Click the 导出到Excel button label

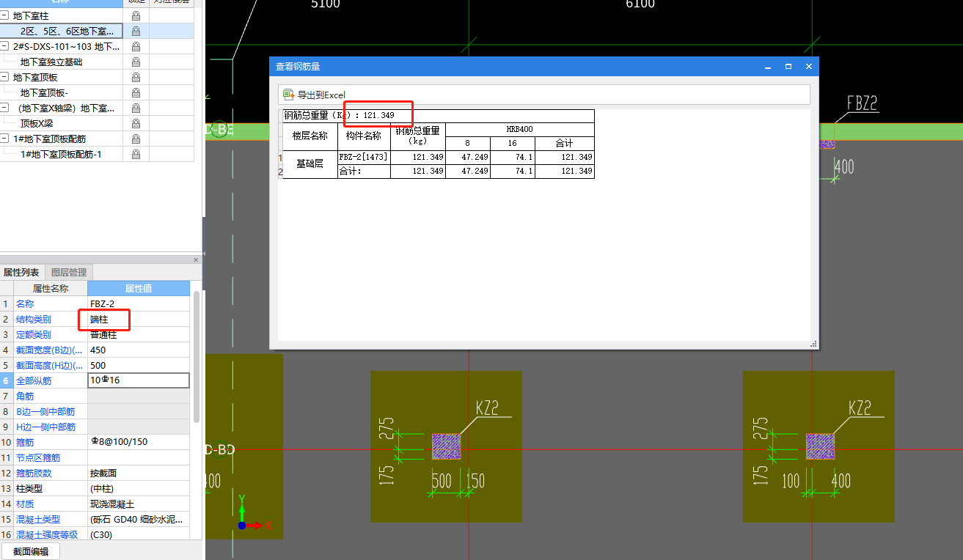pos(321,95)
